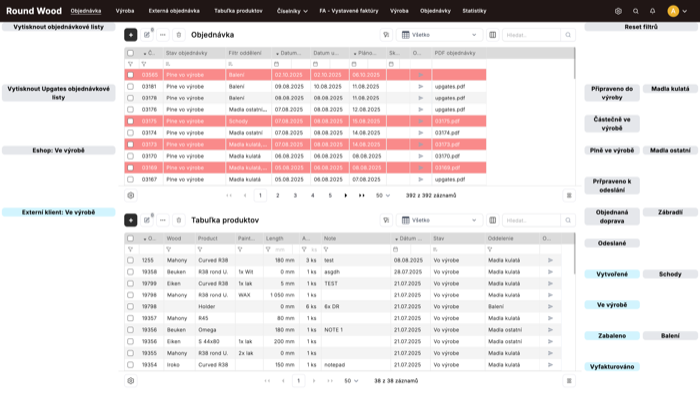Change page size 50 in Tabuľka produktov footer

[351, 381]
